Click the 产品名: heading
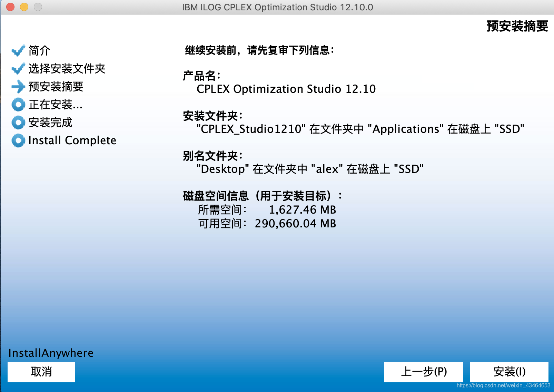Image resolution: width=554 pixels, height=392 pixels. coord(202,76)
